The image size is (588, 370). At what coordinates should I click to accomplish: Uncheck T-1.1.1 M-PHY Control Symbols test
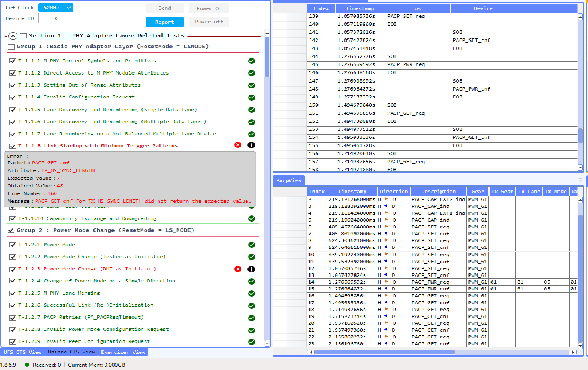13,61
